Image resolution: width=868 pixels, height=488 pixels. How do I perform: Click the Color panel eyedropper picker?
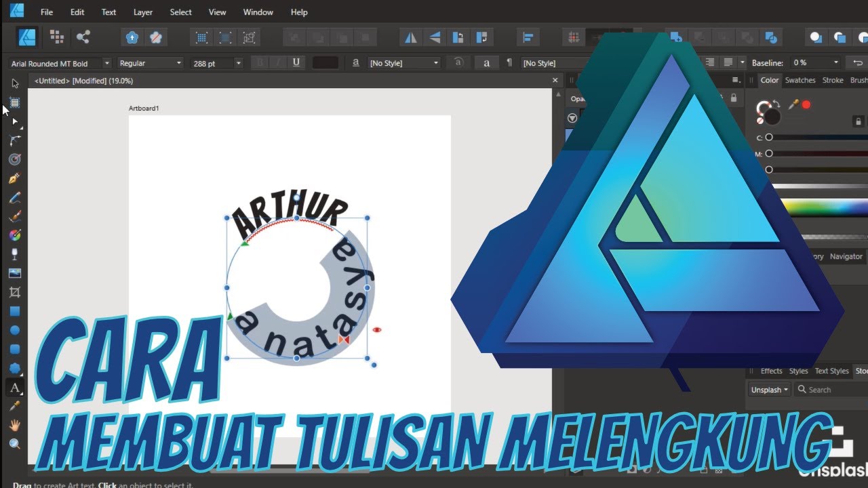[x=793, y=104]
